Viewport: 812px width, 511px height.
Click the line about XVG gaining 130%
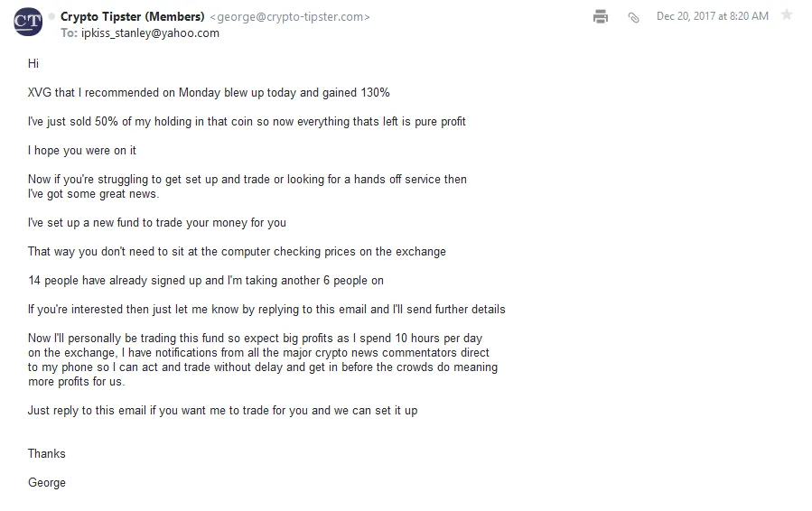click(x=209, y=93)
